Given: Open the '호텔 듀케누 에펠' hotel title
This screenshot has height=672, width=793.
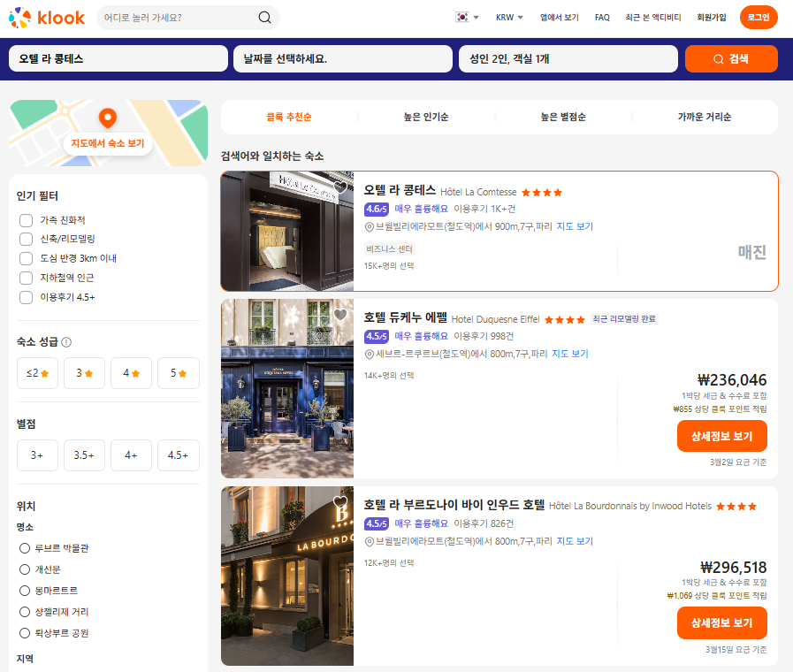Looking at the screenshot, I should tap(406, 317).
